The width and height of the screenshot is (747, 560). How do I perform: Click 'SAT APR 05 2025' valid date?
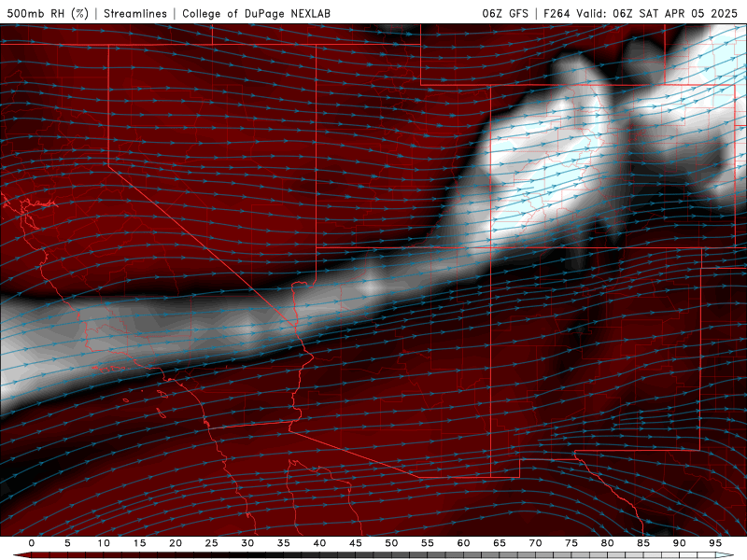(688, 13)
